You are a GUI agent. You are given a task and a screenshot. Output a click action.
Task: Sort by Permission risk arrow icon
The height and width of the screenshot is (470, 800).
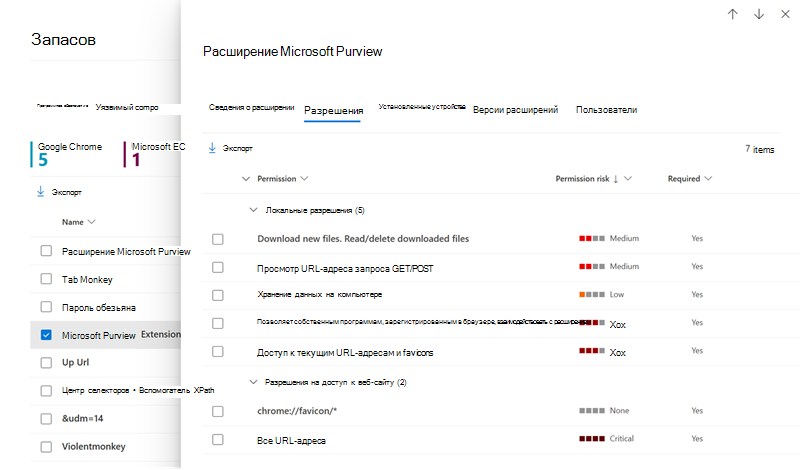(616, 179)
